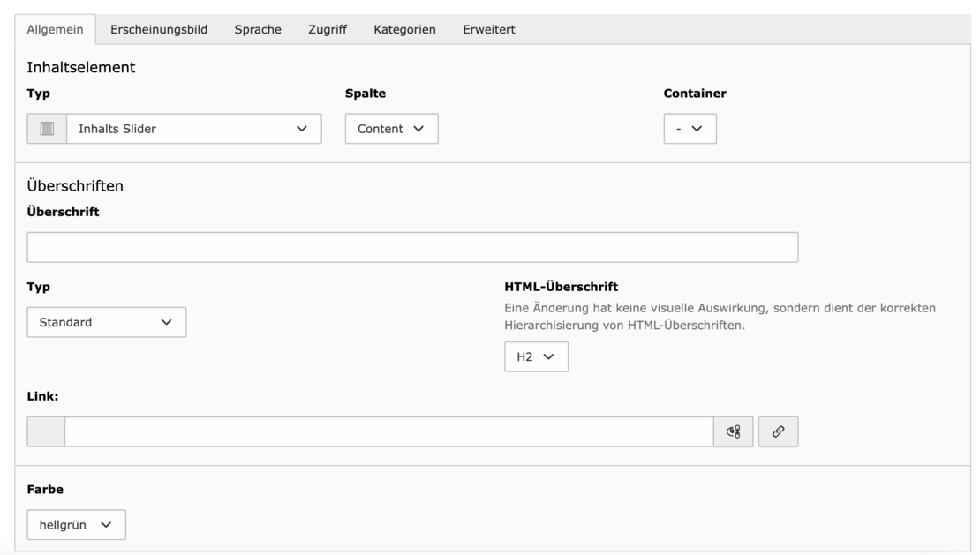This screenshot has height=555, width=980.
Task: Open the Farbe dropdown showing hellgrün
Action: click(76, 524)
